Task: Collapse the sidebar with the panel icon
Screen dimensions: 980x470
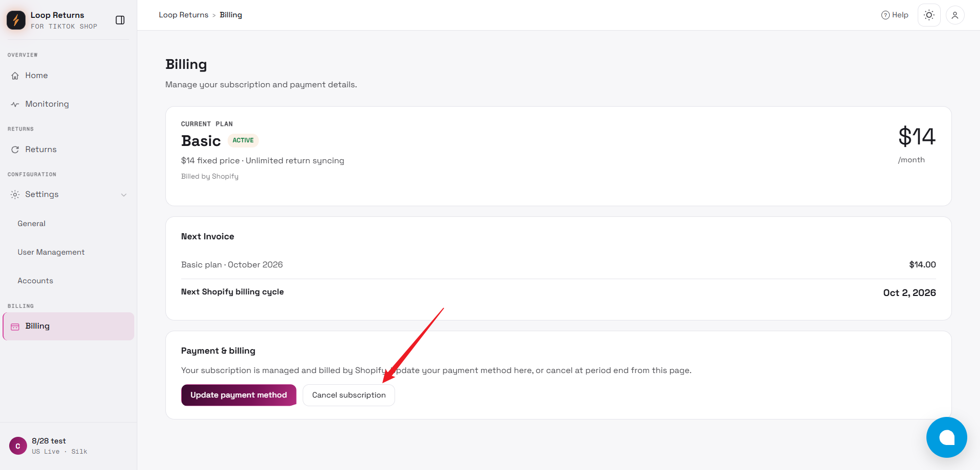Action: click(120, 20)
